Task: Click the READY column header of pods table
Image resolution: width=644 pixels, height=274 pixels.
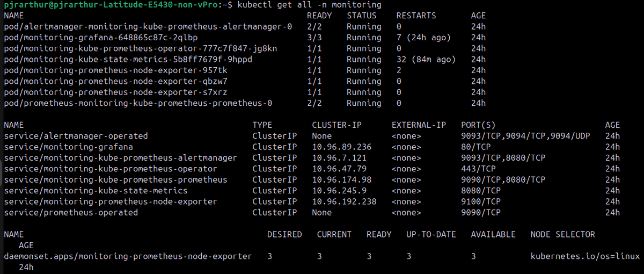Action: tap(320, 16)
